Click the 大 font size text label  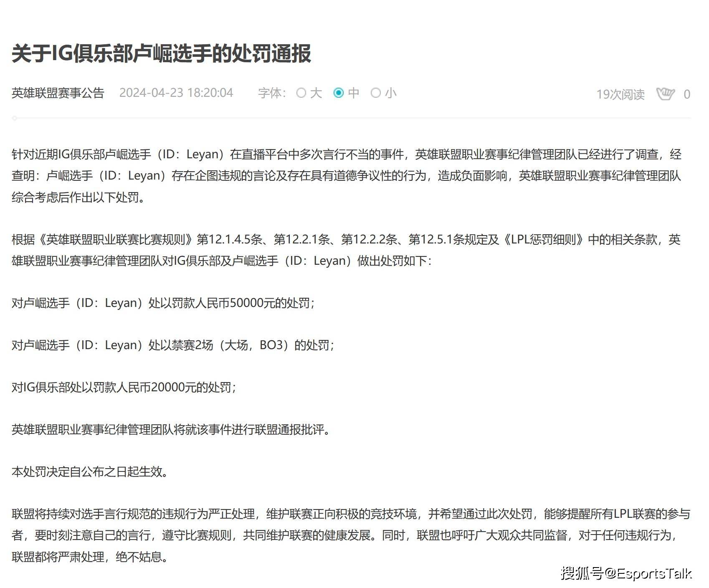click(316, 93)
